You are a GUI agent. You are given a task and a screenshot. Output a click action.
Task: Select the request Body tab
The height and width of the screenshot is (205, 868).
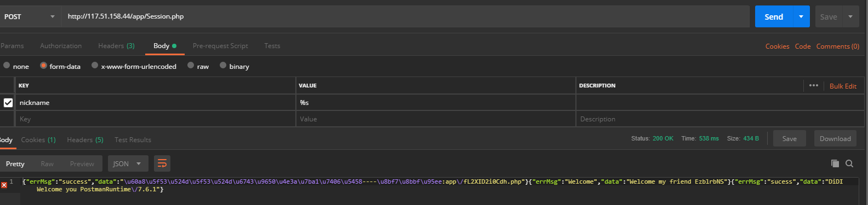click(165, 46)
